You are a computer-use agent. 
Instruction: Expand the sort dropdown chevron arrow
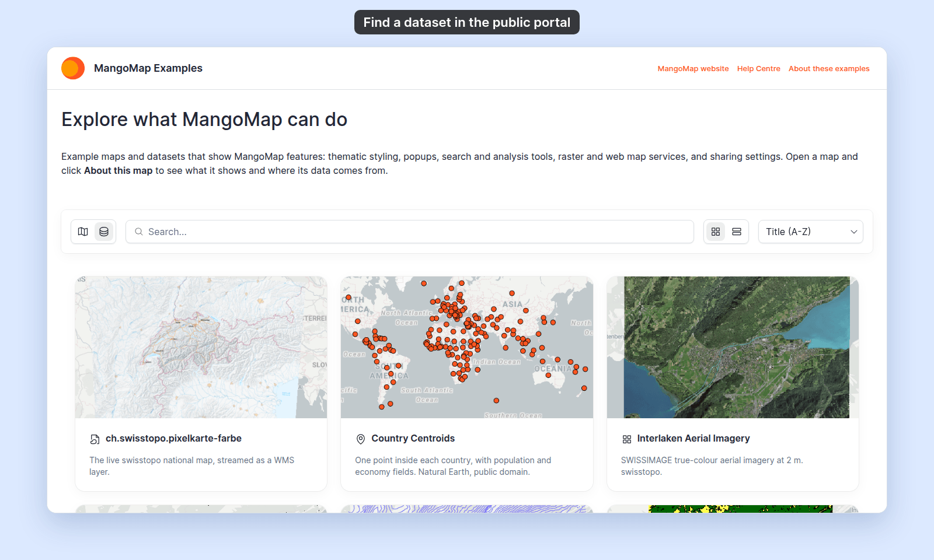click(854, 232)
